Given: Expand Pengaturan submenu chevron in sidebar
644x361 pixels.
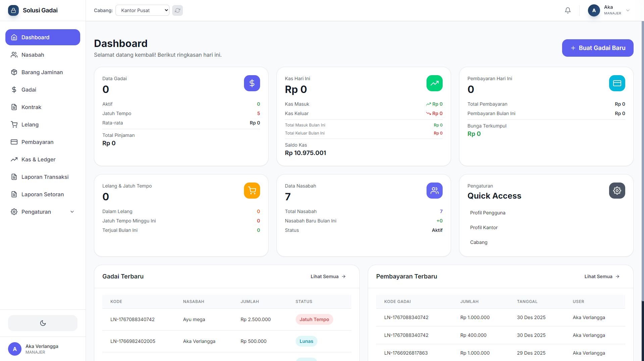Looking at the screenshot, I should (x=72, y=212).
